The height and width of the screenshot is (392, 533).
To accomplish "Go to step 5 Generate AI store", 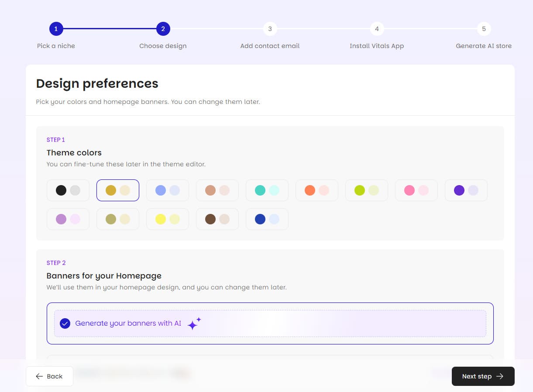I will click(484, 29).
